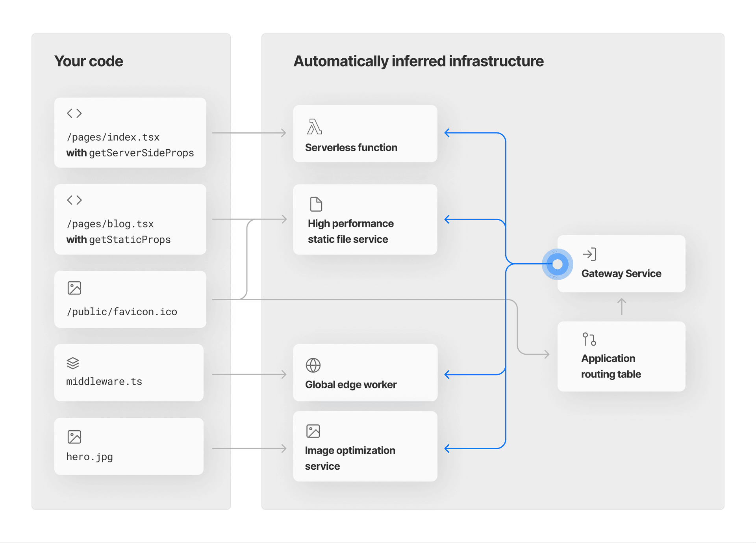The height and width of the screenshot is (543, 756).
Task: Open the Serverless function card
Action: (365, 134)
